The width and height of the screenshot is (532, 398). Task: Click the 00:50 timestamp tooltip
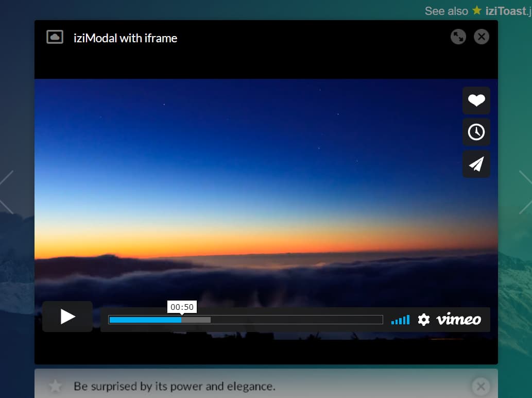(x=182, y=306)
